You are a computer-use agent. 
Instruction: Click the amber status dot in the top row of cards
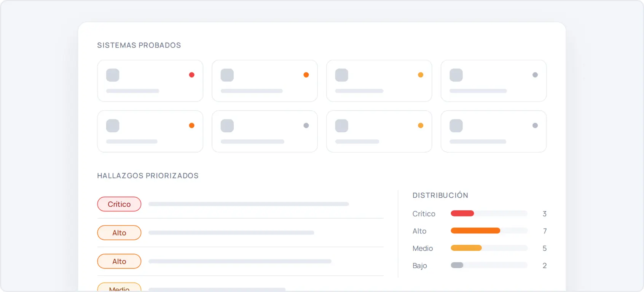pos(421,75)
